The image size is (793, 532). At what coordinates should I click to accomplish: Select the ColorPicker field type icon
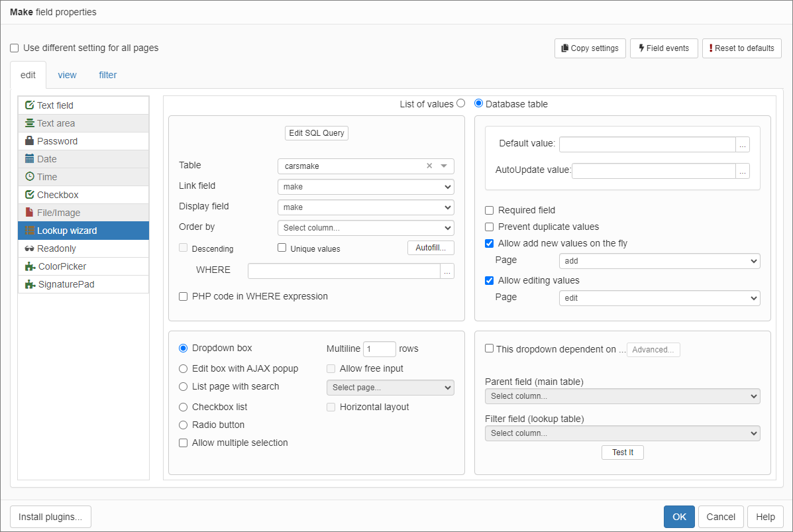29,266
